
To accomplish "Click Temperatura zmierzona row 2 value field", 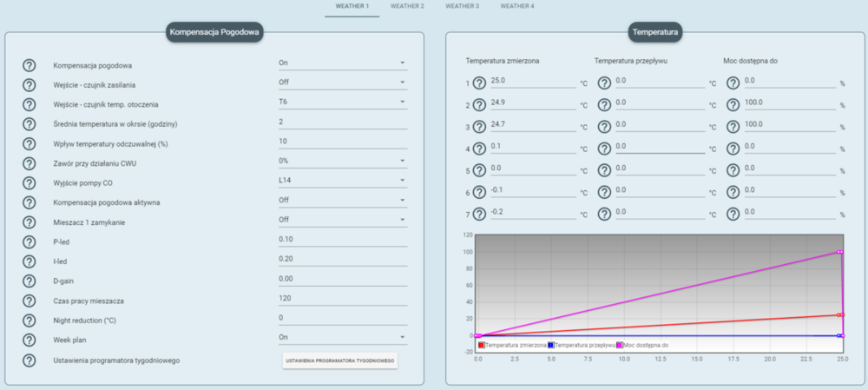I will [532, 103].
